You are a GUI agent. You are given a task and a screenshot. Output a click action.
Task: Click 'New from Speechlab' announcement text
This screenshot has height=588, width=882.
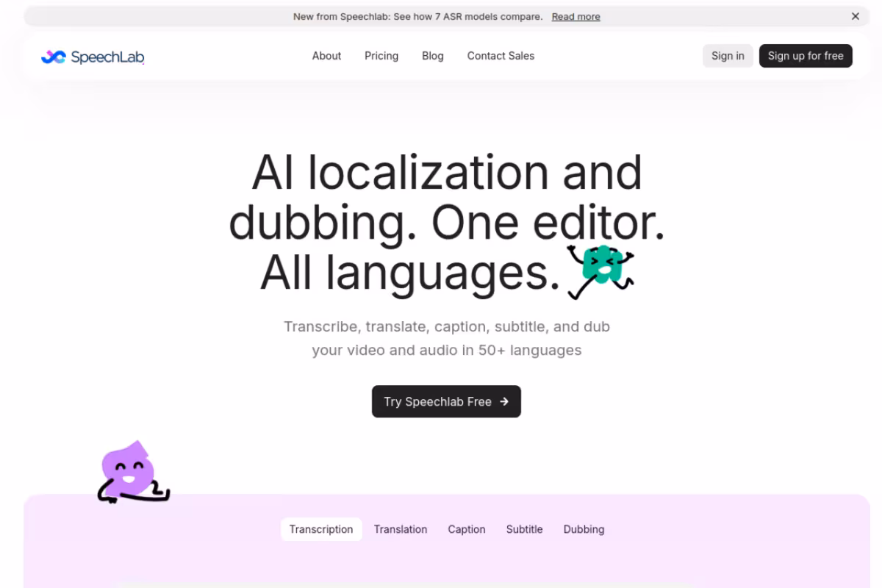tap(417, 16)
